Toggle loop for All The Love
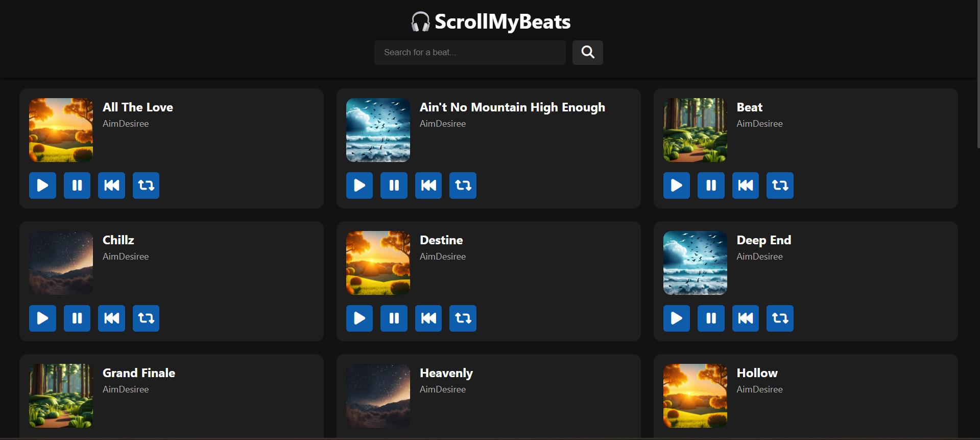980x440 pixels. 146,186
